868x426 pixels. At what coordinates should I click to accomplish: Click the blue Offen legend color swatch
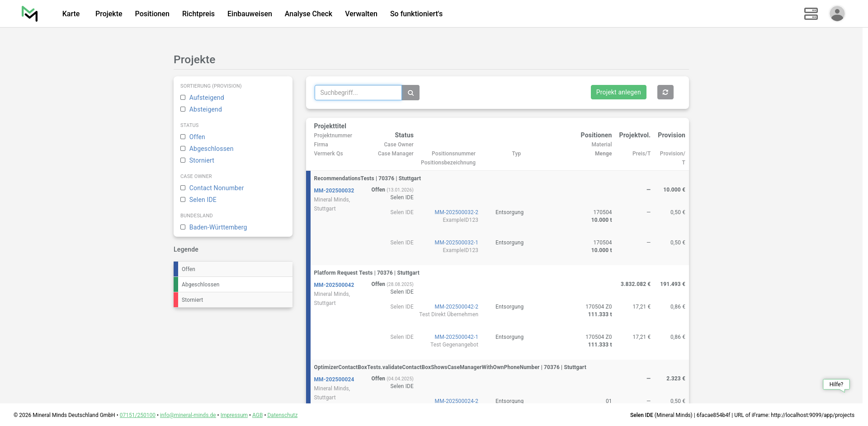(176, 269)
